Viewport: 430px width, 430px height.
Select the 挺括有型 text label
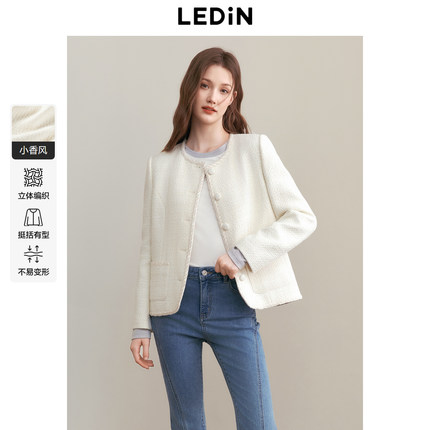tap(33, 235)
